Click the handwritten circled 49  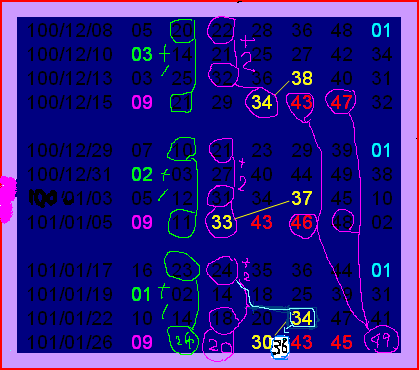click(382, 340)
